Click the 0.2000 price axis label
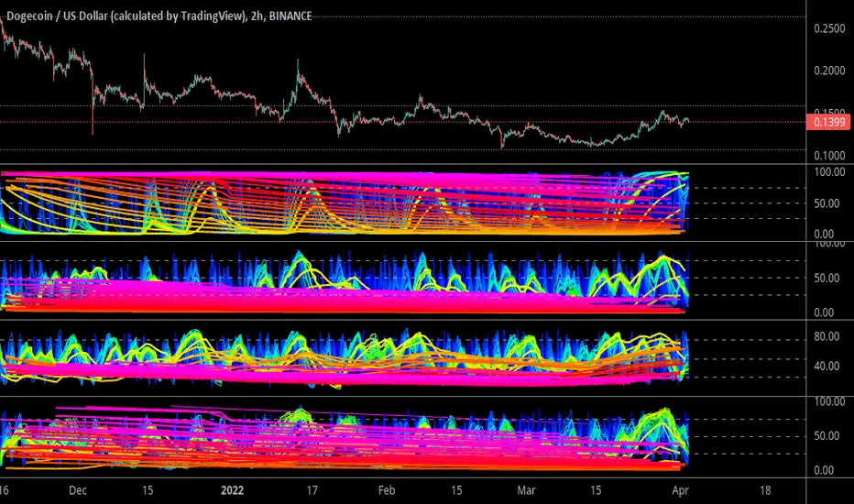 [829, 71]
